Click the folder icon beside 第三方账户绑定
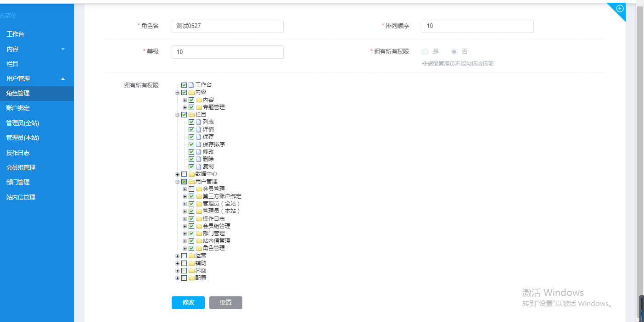Viewport: 644px width, 322px height. click(x=199, y=196)
